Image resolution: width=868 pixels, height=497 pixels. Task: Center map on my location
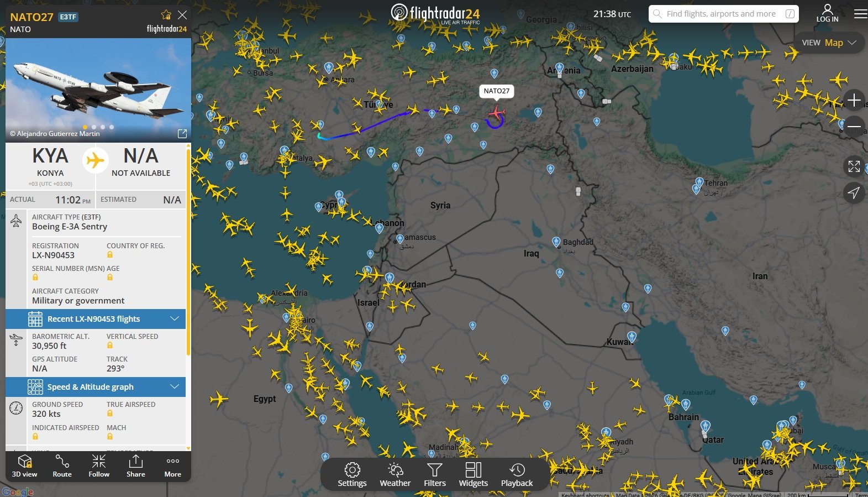[x=854, y=192]
